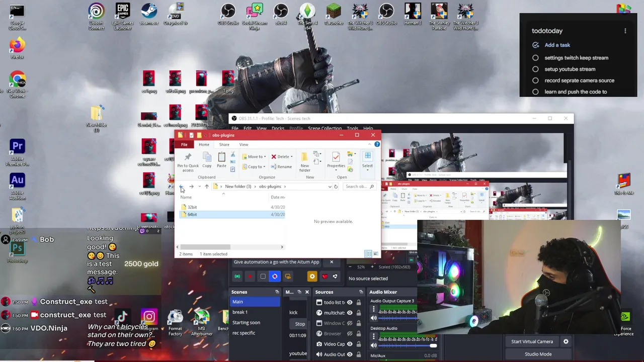644x362 pixels.
Task: Check off 'settings twitch keep stream' task
Action: tap(535, 58)
